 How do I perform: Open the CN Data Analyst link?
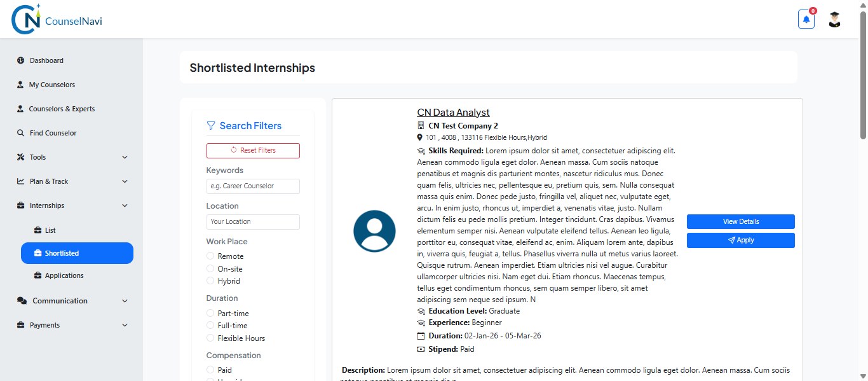click(453, 112)
